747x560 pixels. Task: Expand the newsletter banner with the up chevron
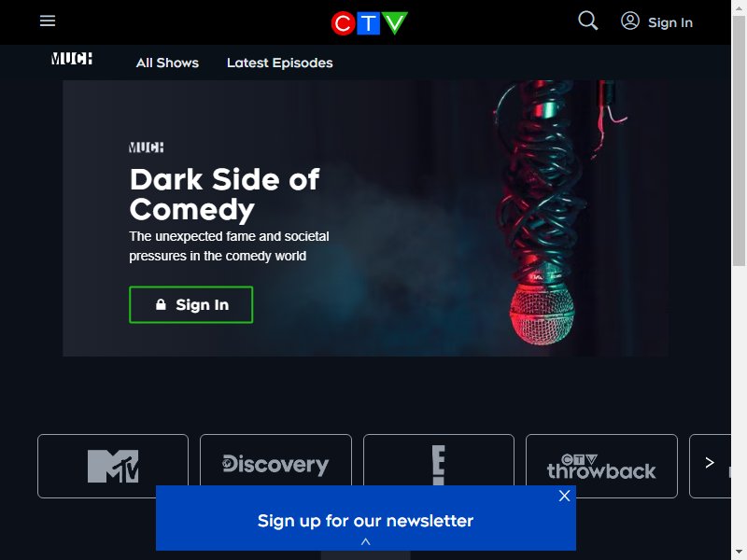coord(365,541)
